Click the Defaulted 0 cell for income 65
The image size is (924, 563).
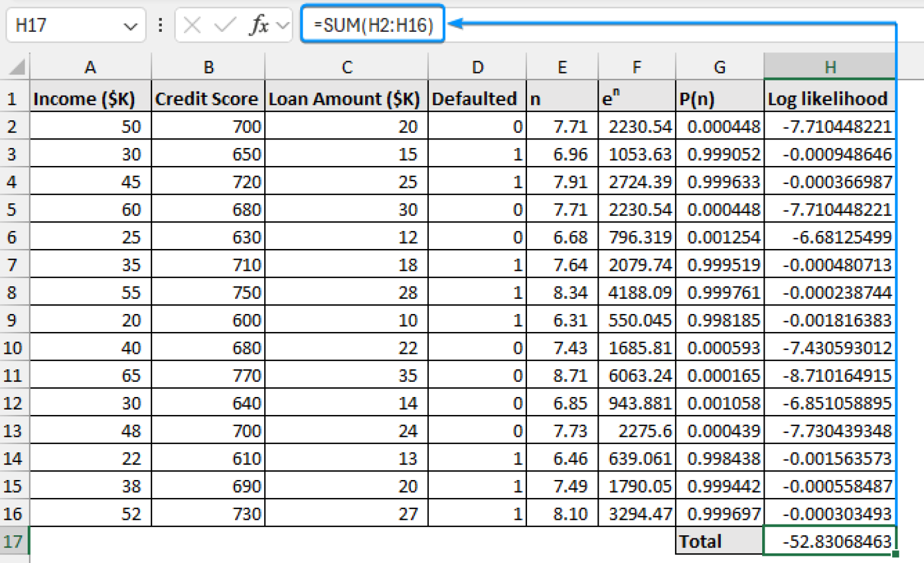coord(476,375)
